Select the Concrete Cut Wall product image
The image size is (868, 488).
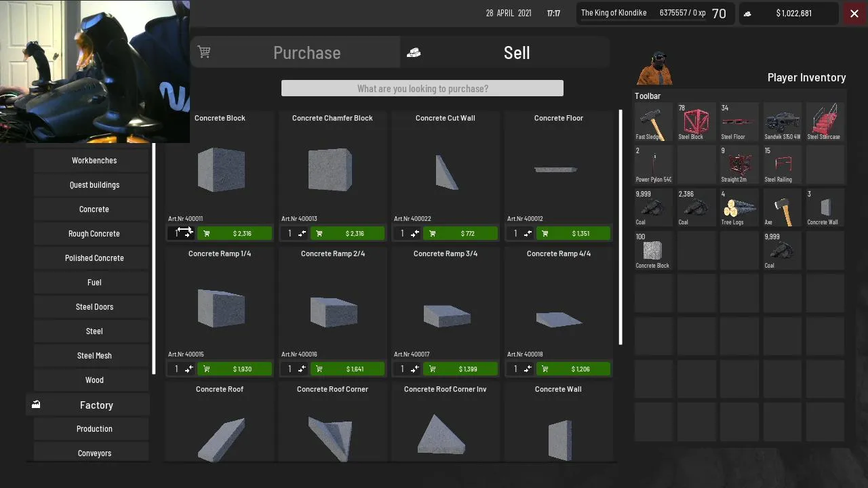tap(446, 172)
